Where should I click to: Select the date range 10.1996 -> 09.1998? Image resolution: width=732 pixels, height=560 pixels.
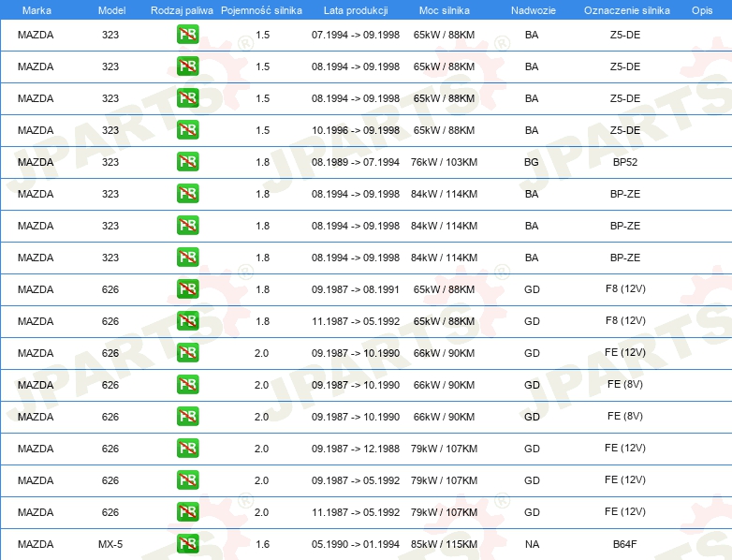coord(356,130)
